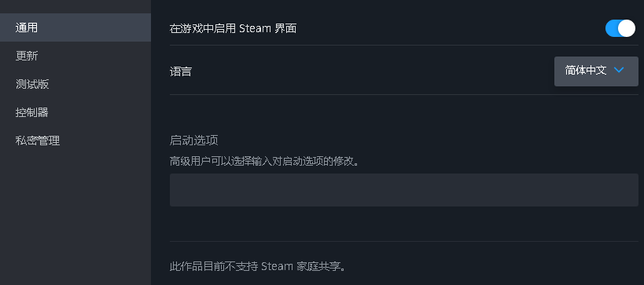Screen dimensions: 644x285
Task: Click the blue chevron arrow beside 简体中文
Action: pos(619,70)
